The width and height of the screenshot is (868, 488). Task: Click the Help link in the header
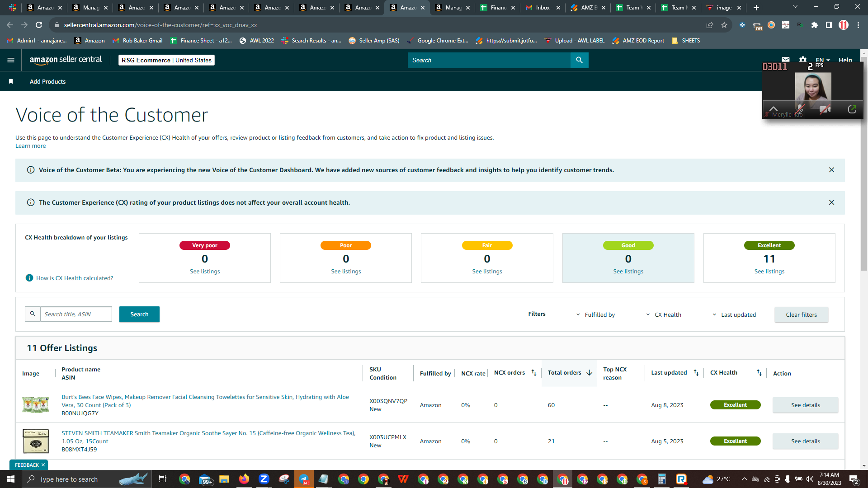pos(845,60)
